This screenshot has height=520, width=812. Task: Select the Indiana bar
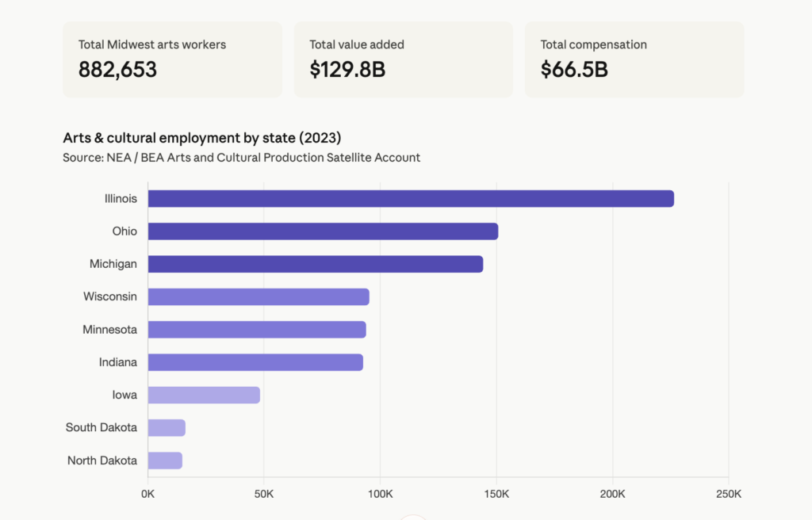click(x=255, y=362)
